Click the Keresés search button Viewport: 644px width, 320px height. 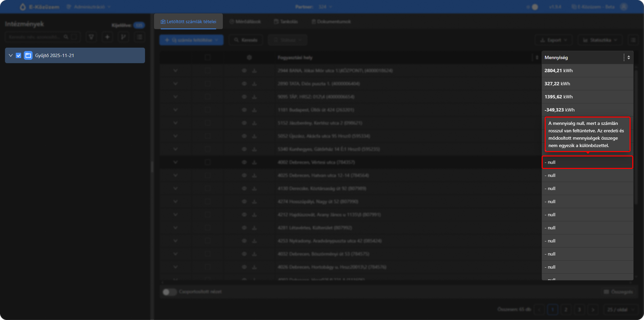(246, 40)
